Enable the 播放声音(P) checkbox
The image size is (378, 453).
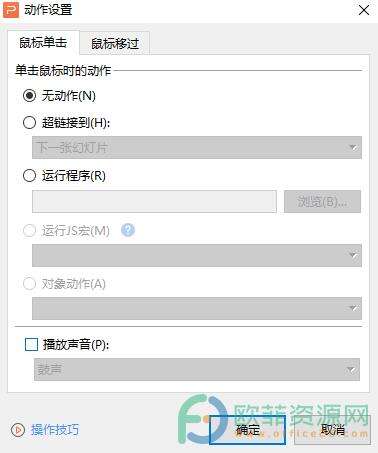[32, 344]
